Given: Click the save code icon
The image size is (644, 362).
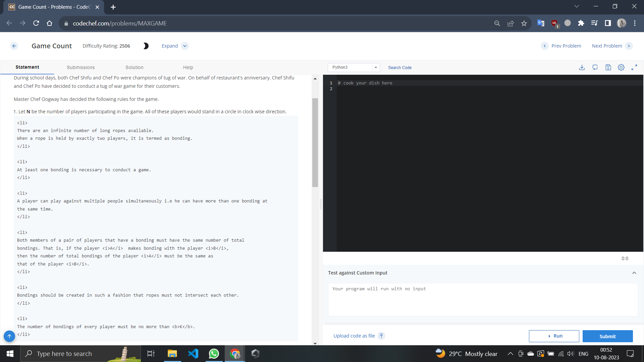Looking at the screenshot, I should [x=608, y=67].
